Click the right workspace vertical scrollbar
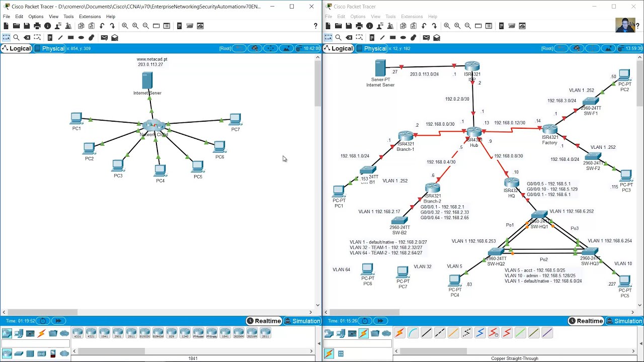Screen dimensions: 644x362 click(x=639, y=83)
